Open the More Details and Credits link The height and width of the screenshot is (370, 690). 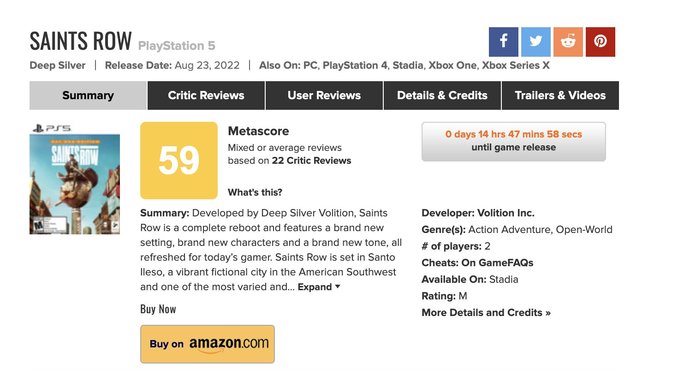[x=486, y=313]
